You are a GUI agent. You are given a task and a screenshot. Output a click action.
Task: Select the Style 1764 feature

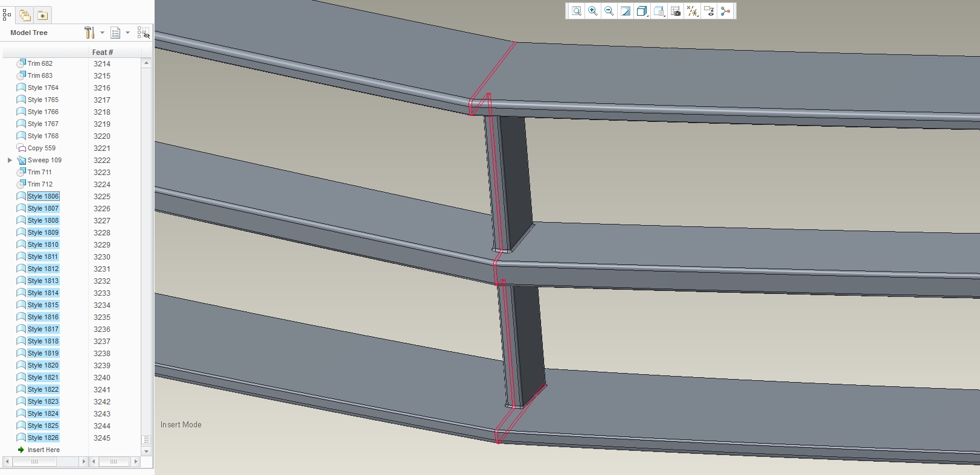43,88
